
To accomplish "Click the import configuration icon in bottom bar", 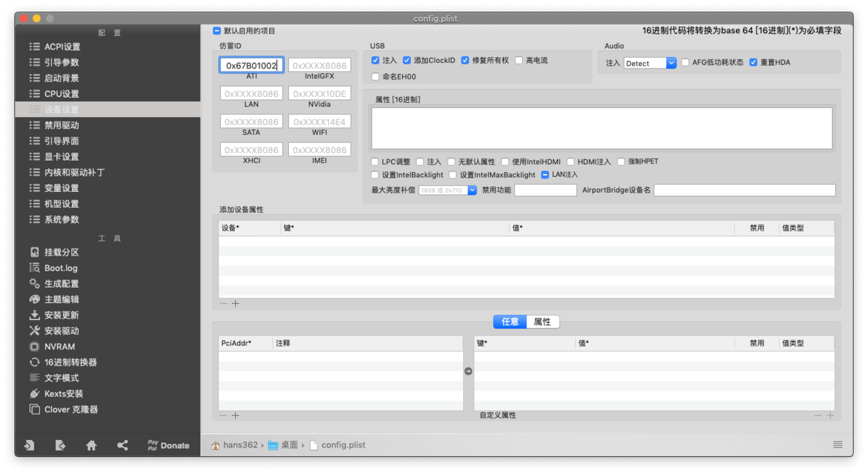I will [x=29, y=446].
